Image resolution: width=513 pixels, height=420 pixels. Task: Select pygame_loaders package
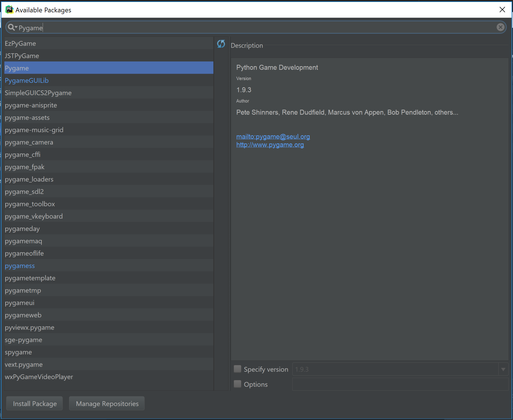109,179
